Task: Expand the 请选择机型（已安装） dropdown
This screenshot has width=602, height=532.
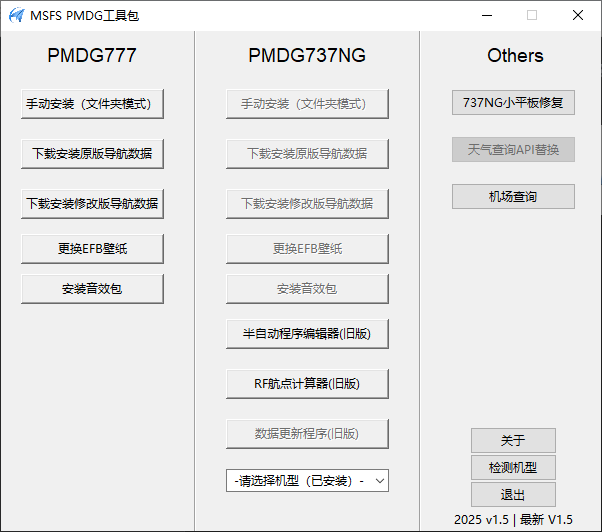Action: (x=307, y=481)
